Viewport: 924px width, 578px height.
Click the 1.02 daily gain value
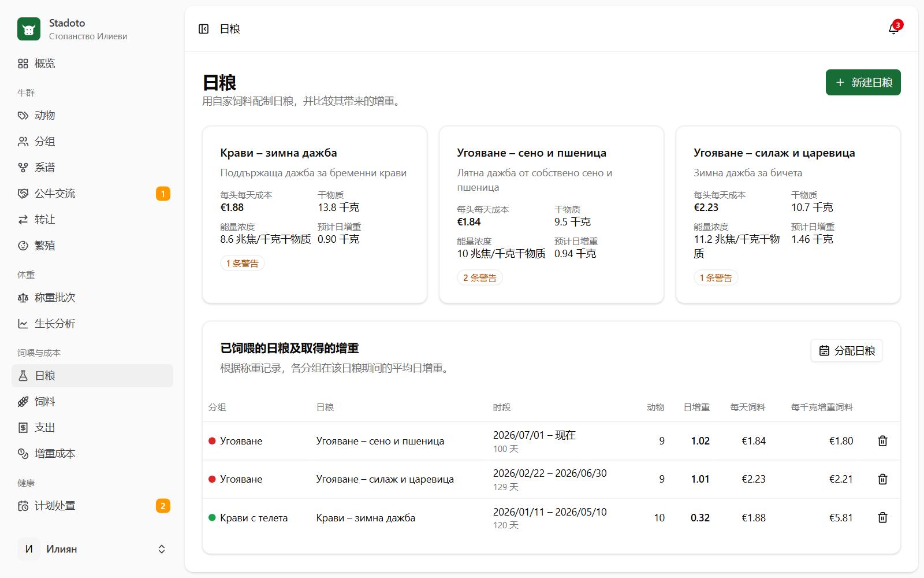click(700, 441)
